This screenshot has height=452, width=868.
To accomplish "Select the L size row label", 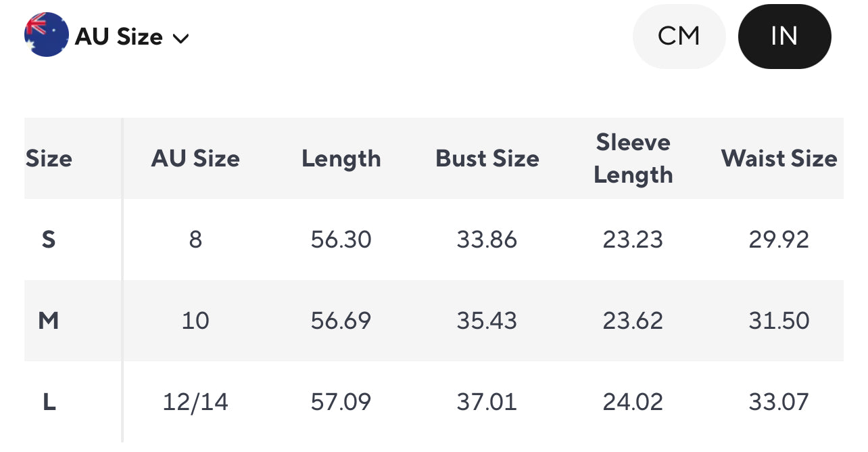I will (49, 402).
